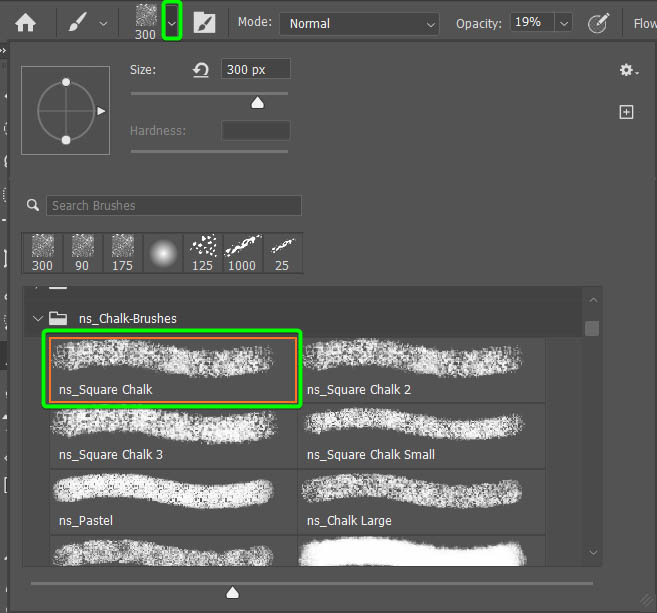Click the brush list scrollbar thumb
Viewport: 657px width, 613px height.
[x=592, y=328]
